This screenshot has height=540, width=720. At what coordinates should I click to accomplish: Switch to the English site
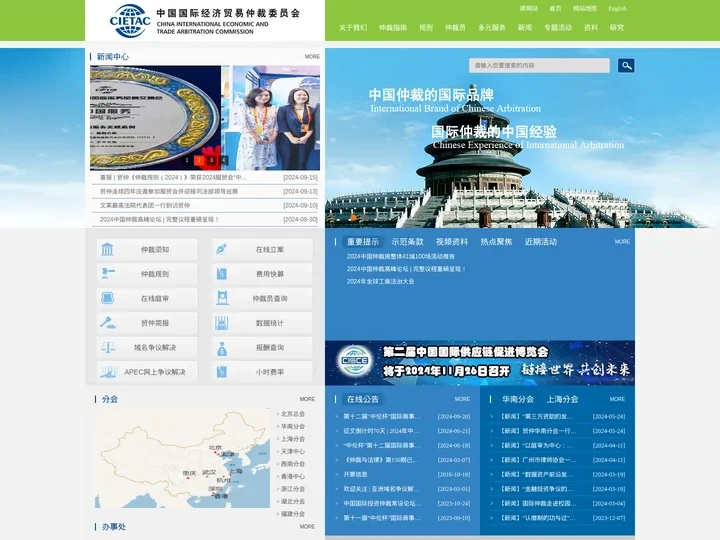click(617, 8)
